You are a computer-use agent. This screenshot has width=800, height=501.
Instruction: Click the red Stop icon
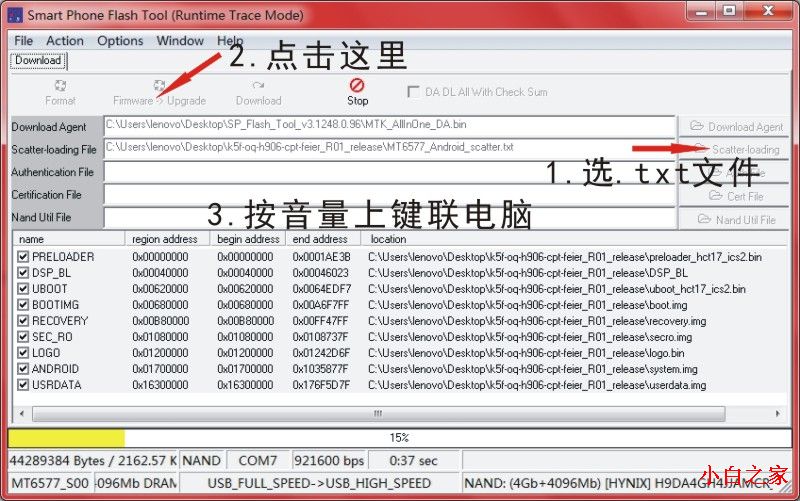pos(357,85)
